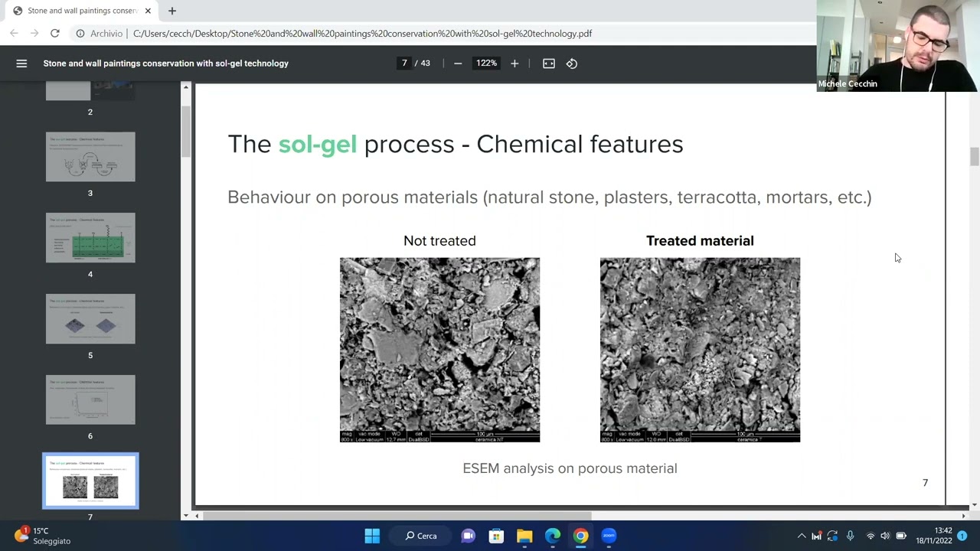Open page 3 thumbnail
The height and width of the screenshot is (551, 980).
[x=90, y=157]
